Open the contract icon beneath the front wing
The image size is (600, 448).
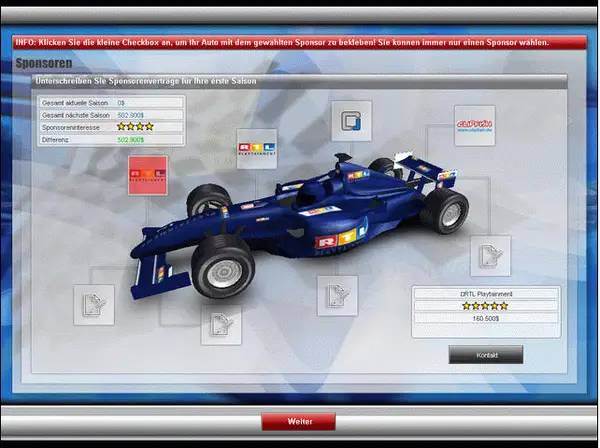point(94,304)
